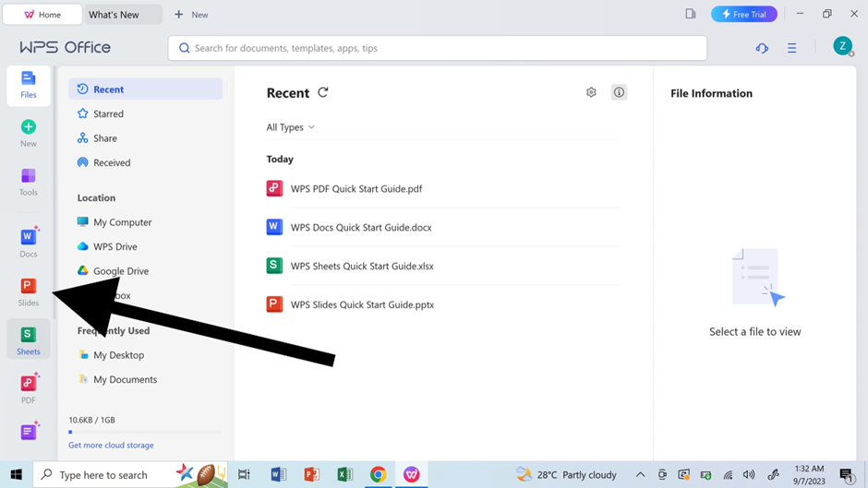This screenshot has height=488, width=868.
Task: Click the Free Trial button
Action: pyautogui.click(x=744, y=15)
